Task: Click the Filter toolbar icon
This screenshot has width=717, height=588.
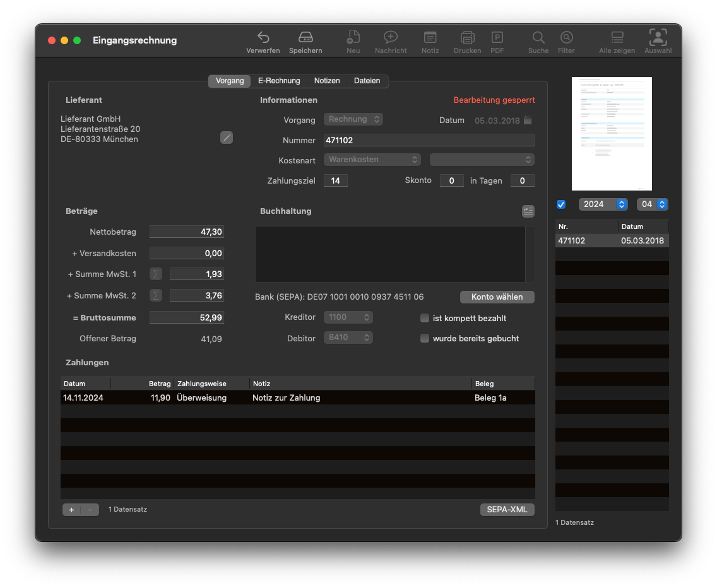Action: 566,38
